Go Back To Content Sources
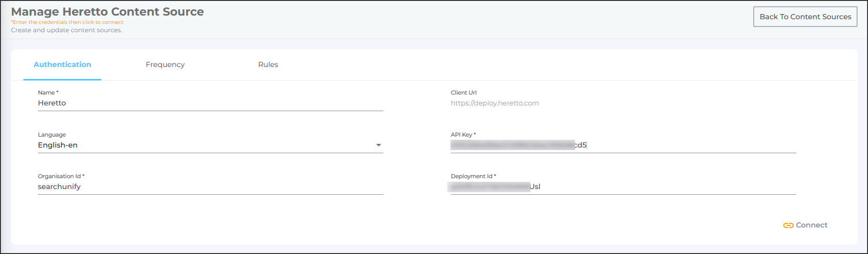868x254 pixels. click(805, 17)
